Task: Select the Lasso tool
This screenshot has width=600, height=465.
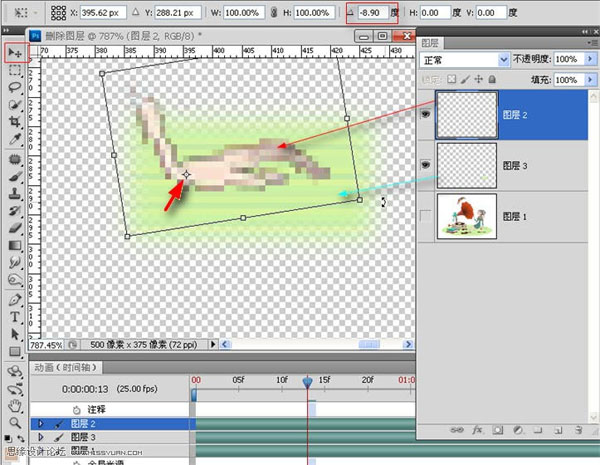Action: [15, 87]
